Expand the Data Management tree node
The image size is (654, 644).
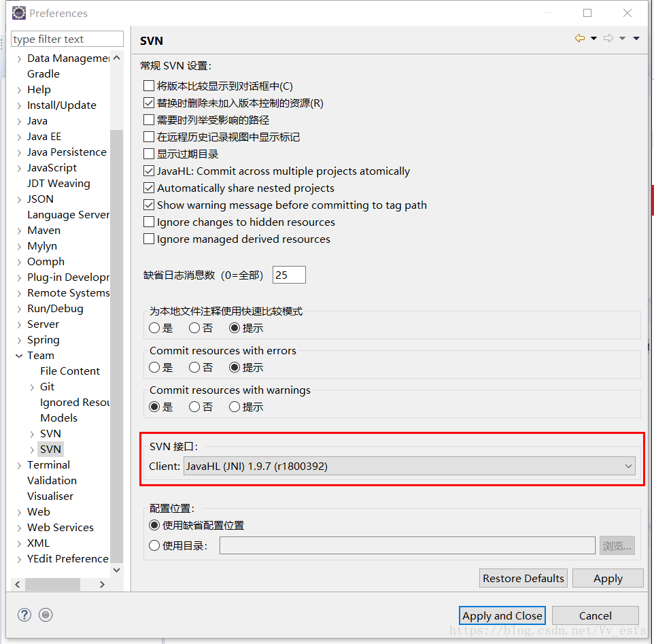tap(19, 58)
